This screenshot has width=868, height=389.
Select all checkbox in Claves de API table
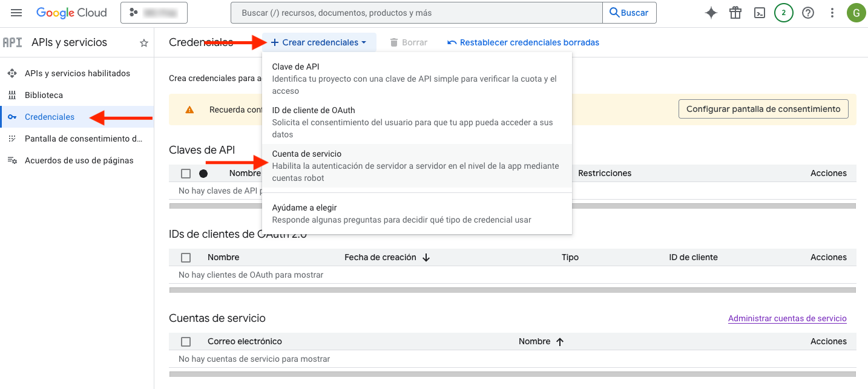click(186, 174)
